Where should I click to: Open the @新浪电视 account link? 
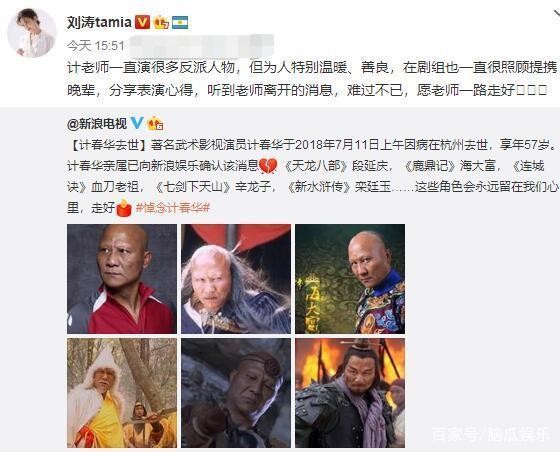(x=97, y=124)
